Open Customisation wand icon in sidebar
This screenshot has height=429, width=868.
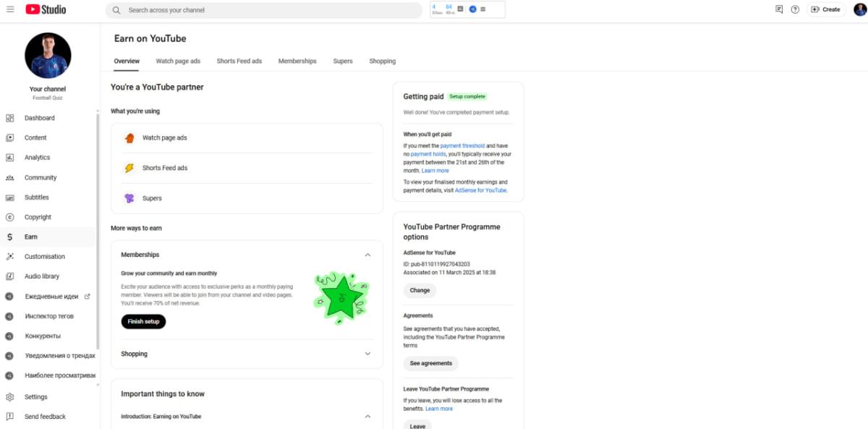10,256
